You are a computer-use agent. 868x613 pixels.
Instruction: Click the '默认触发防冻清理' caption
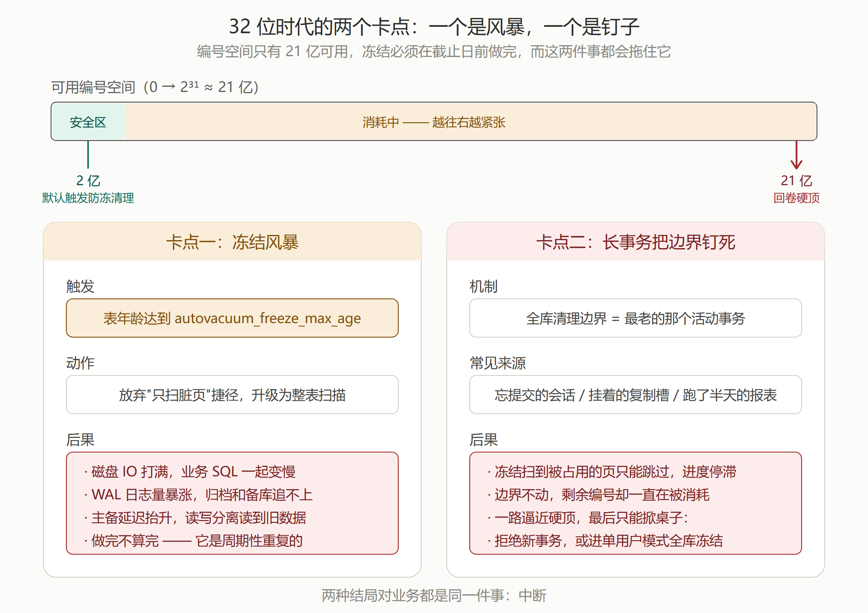point(88,198)
